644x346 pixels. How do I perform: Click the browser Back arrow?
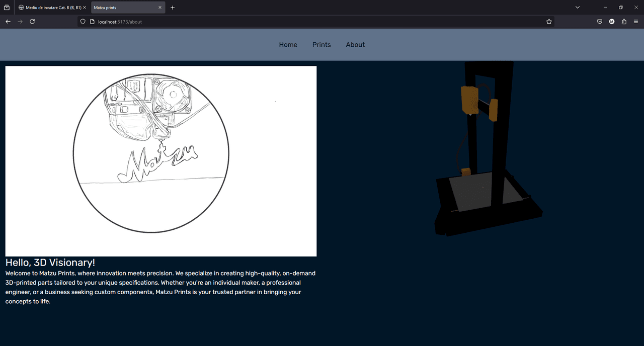[8, 22]
